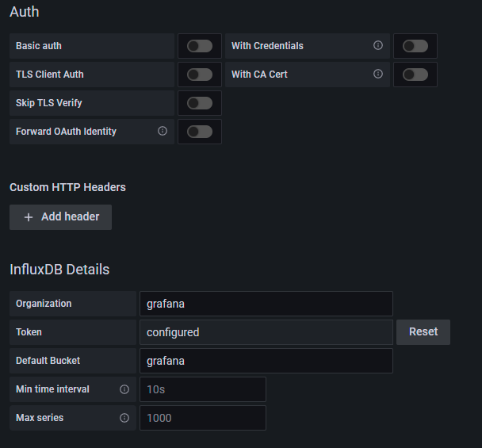482x448 pixels.
Task: Click the Max series info icon
Action: 124,418
